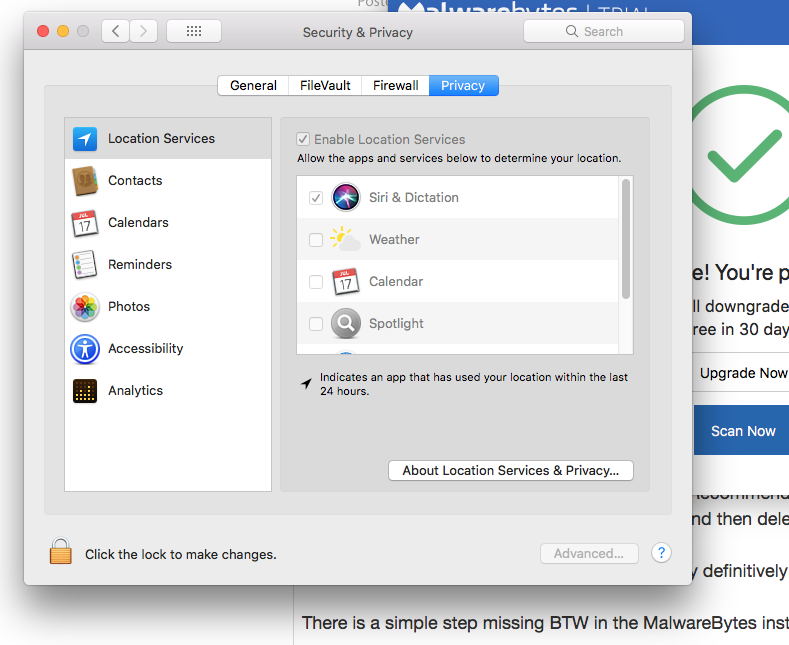Click the Accessibility icon in sidebar

(85, 349)
